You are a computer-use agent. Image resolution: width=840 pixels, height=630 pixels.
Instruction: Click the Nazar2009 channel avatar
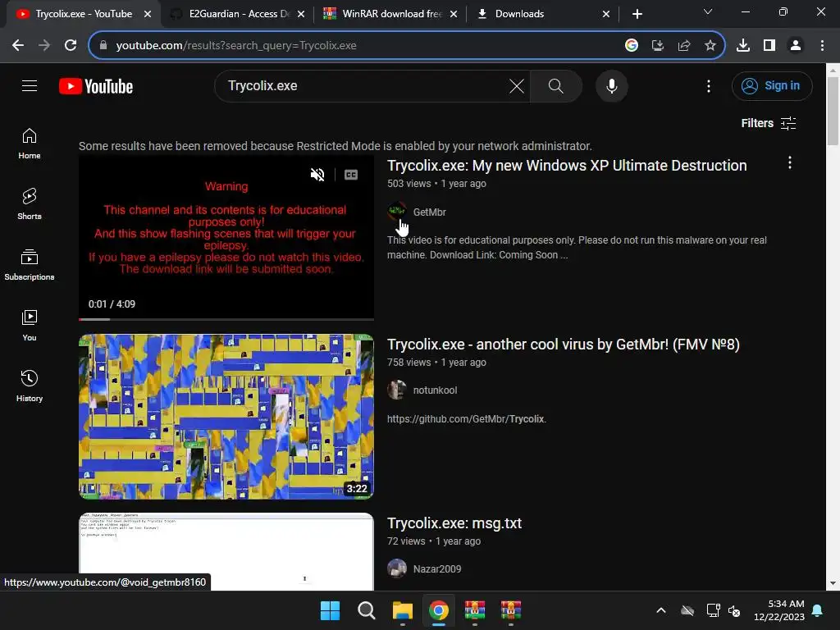(x=397, y=569)
